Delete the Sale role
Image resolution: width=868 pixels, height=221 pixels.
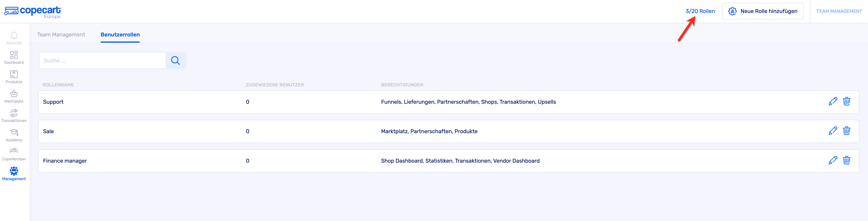tap(846, 131)
